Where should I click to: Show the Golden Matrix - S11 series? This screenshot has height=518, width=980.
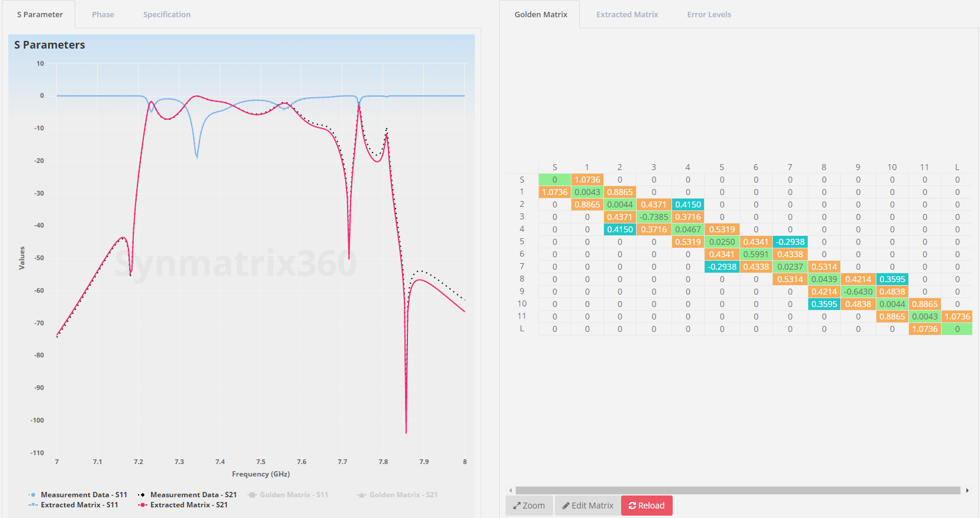(288, 495)
